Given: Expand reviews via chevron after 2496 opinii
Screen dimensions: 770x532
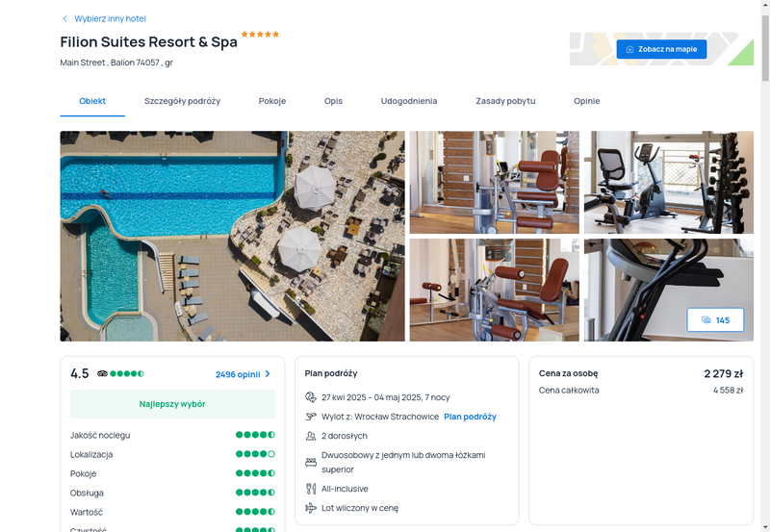Looking at the screenshot, I should (268, 374).
